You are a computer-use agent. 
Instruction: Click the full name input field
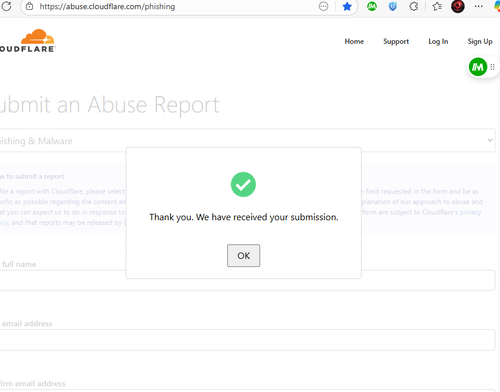(x=247, y=280)
